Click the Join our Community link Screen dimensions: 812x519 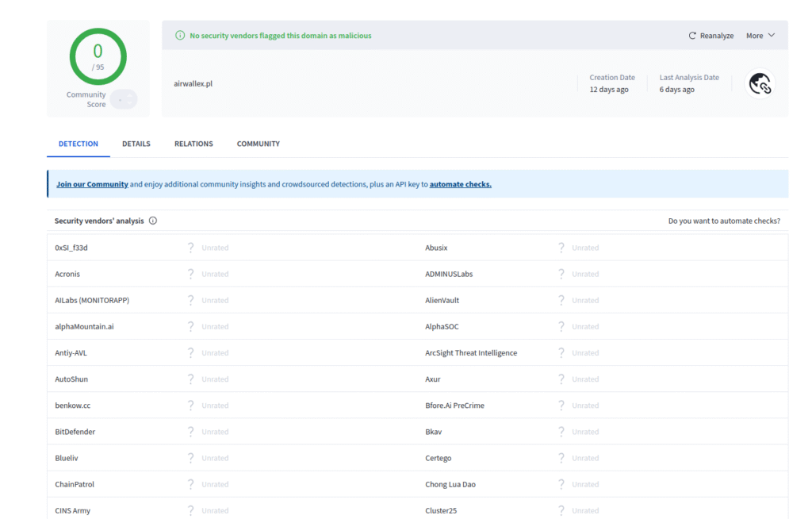tap(92, 183)
